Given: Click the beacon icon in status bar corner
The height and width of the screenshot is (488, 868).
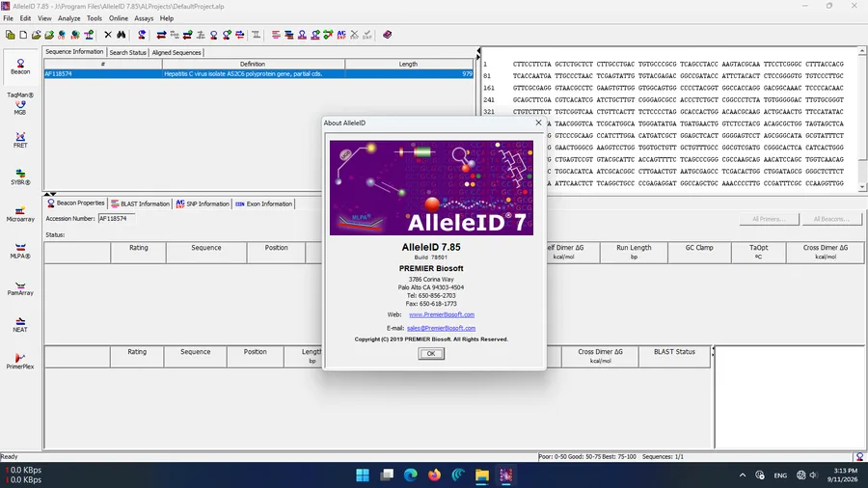Looking at the screenshot, I should [x=859, y=457].
